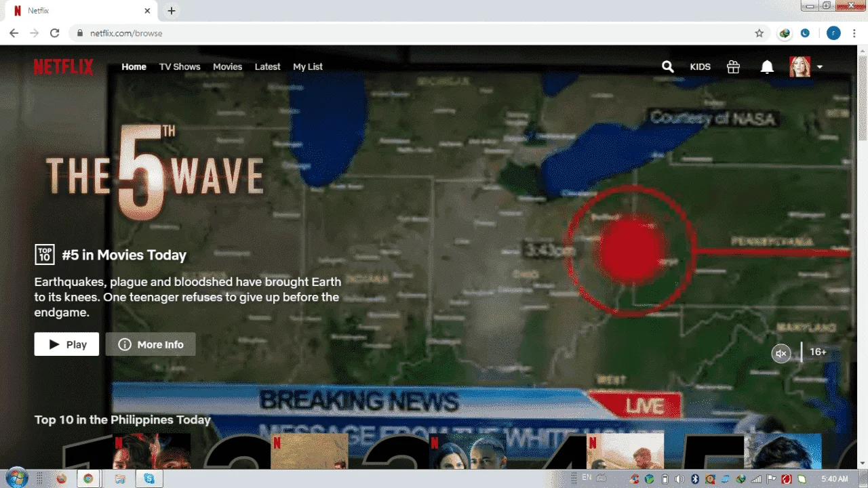The image size is (868, 488).
Task: Open the download manager extension icon
Action: tap(785, 33)
